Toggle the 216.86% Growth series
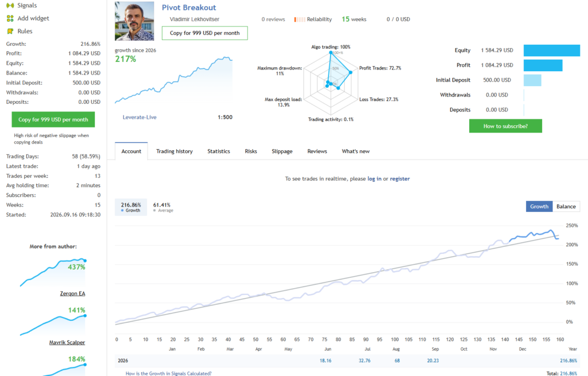Image resolution: width=588 pixels, height=376 pixels. [x=131, y=207]
